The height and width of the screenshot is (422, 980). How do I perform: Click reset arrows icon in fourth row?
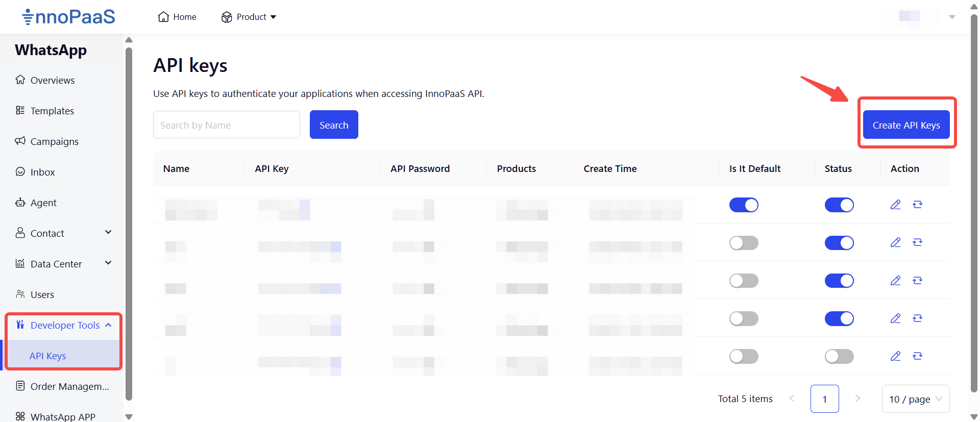[x=917, y=318]
